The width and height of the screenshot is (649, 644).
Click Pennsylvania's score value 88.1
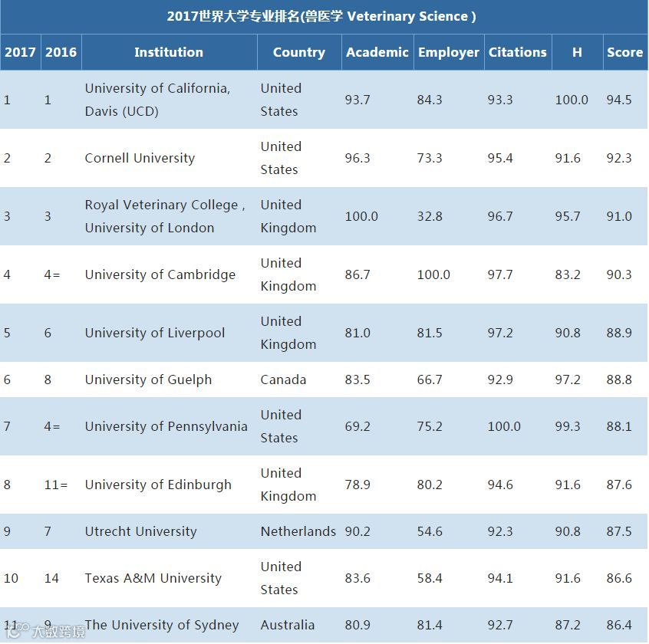(x=619, y=426)
